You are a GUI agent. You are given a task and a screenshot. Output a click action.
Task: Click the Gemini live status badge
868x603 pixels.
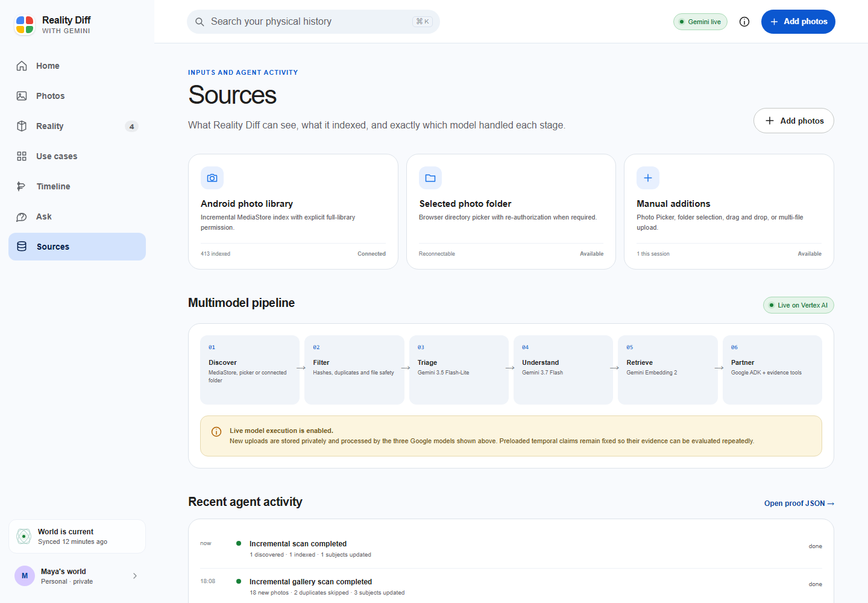[700, 22]
